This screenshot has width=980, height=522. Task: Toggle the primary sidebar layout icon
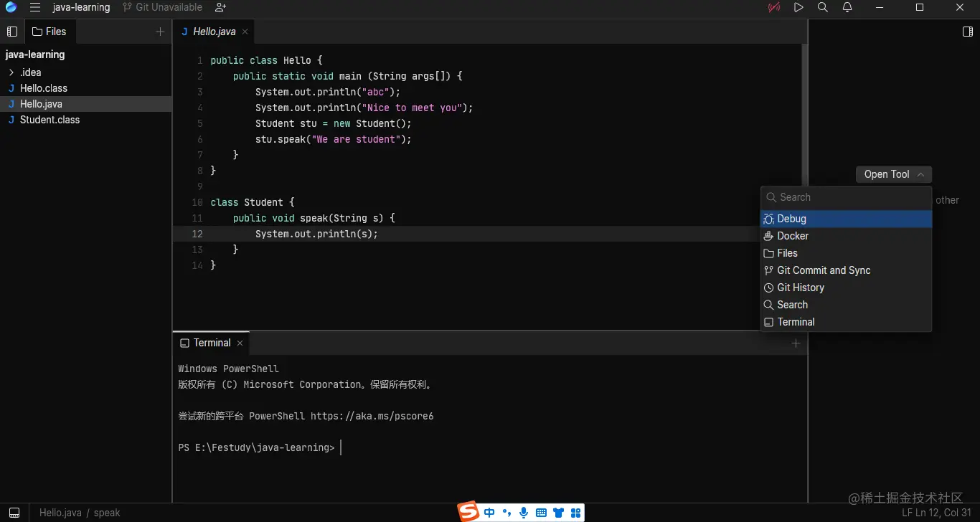click(11, 32)
